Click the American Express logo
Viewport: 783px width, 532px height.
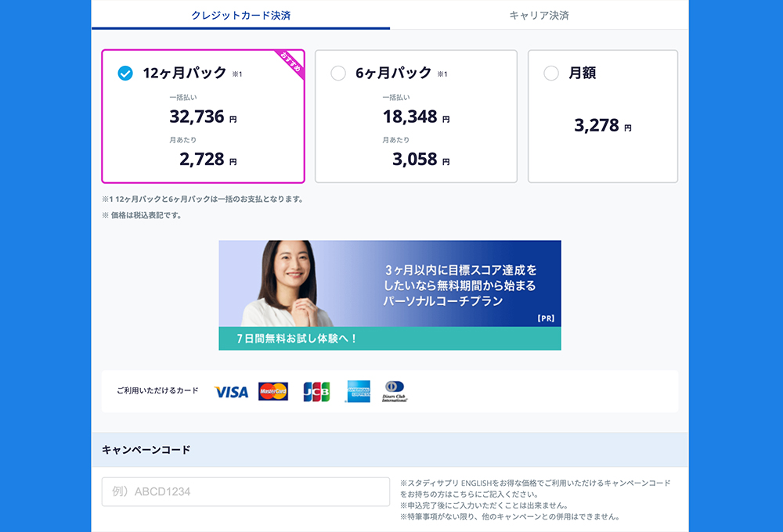click(359, 391)
